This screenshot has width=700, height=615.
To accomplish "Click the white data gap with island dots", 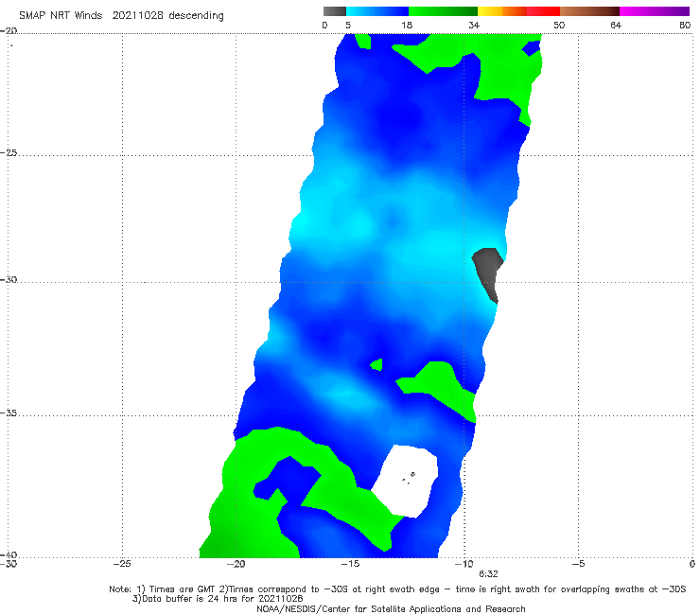I will click(406, 481).
